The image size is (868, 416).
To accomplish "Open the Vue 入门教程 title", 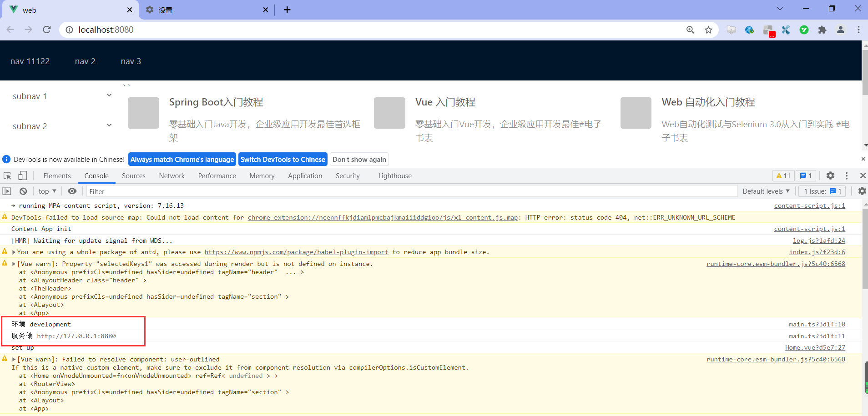I will click(x=445, y=102).
